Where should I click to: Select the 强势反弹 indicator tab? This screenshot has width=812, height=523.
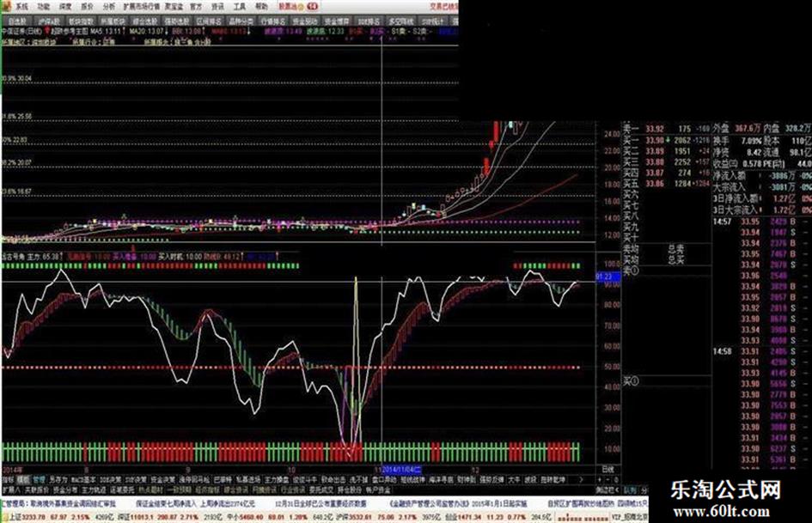492,480
